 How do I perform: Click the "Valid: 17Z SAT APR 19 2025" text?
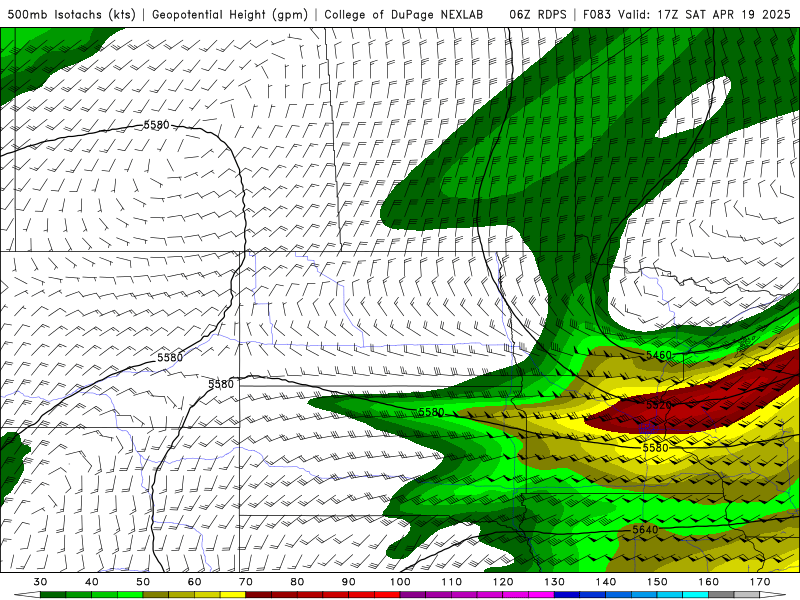coord(704,14)
